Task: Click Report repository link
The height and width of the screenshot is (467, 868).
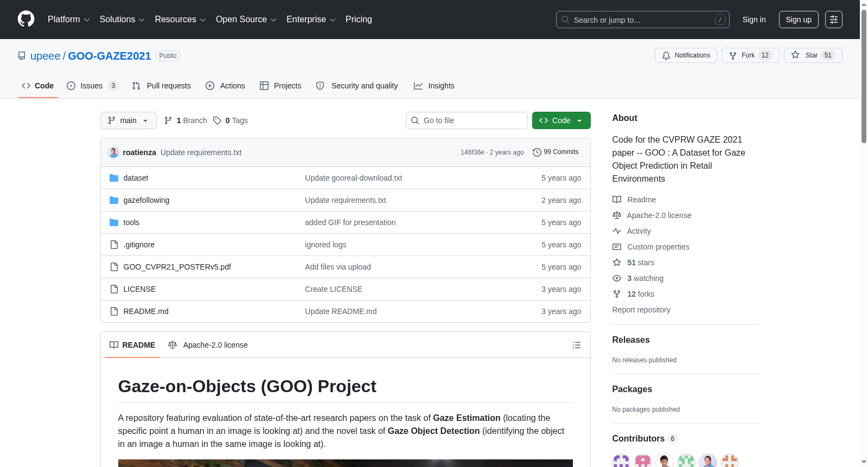Action: point(641,310)
